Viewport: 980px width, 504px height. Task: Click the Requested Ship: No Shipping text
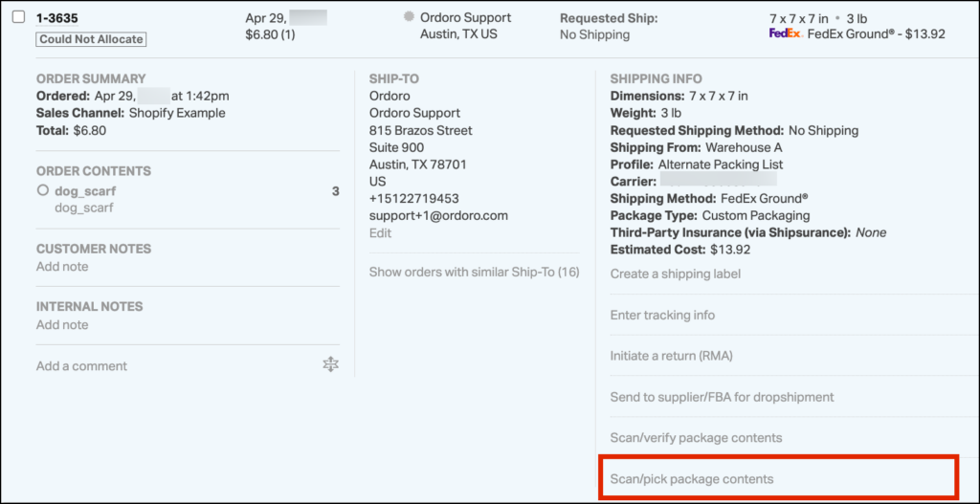pos(609,26)
